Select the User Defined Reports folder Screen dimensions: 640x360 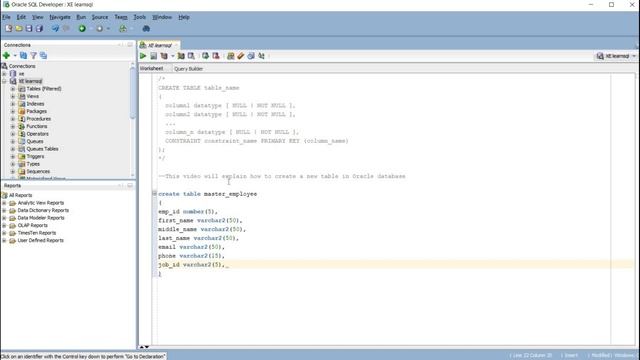40,240
